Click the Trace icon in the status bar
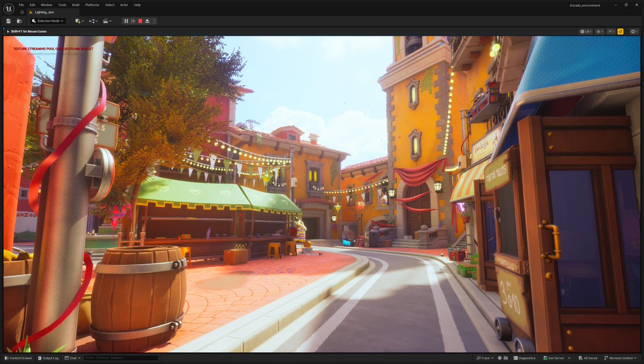 click(x=484, y=358)
